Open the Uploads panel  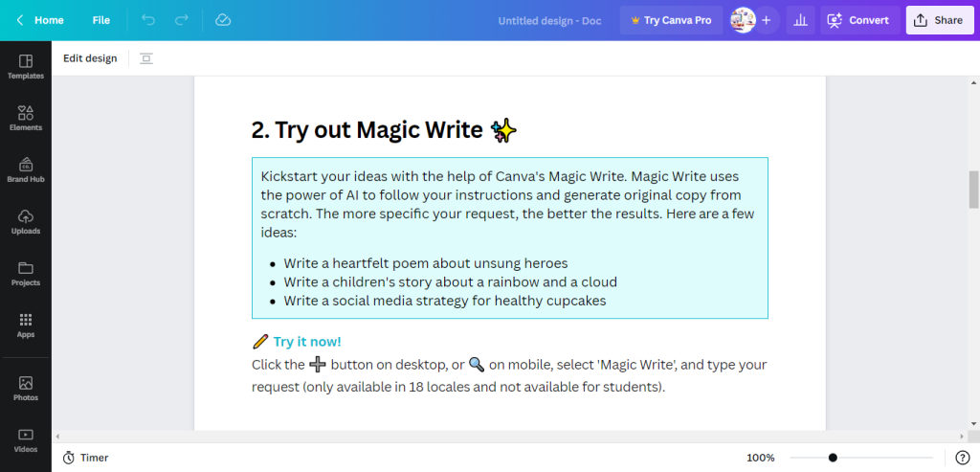[x=26, y=222]
